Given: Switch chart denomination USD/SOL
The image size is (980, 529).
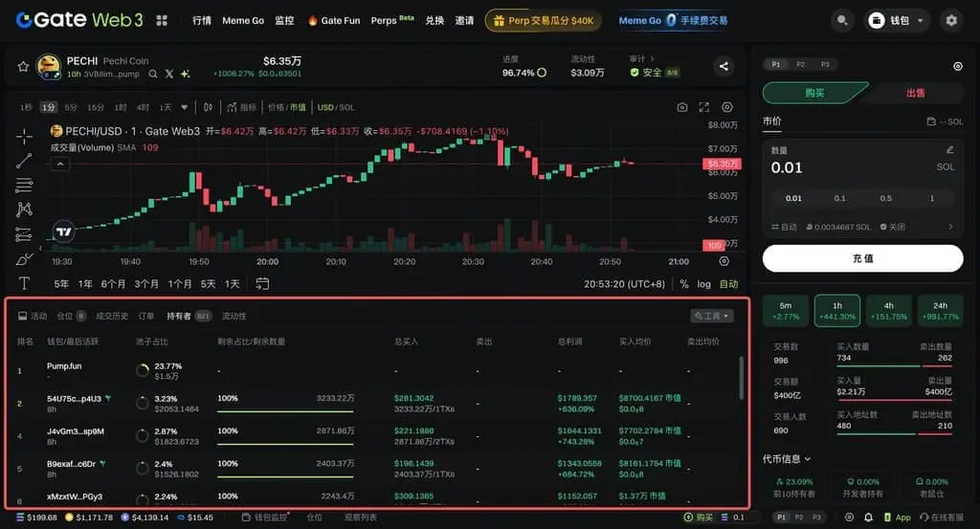Looking at the screenshot, I should 336,107.
